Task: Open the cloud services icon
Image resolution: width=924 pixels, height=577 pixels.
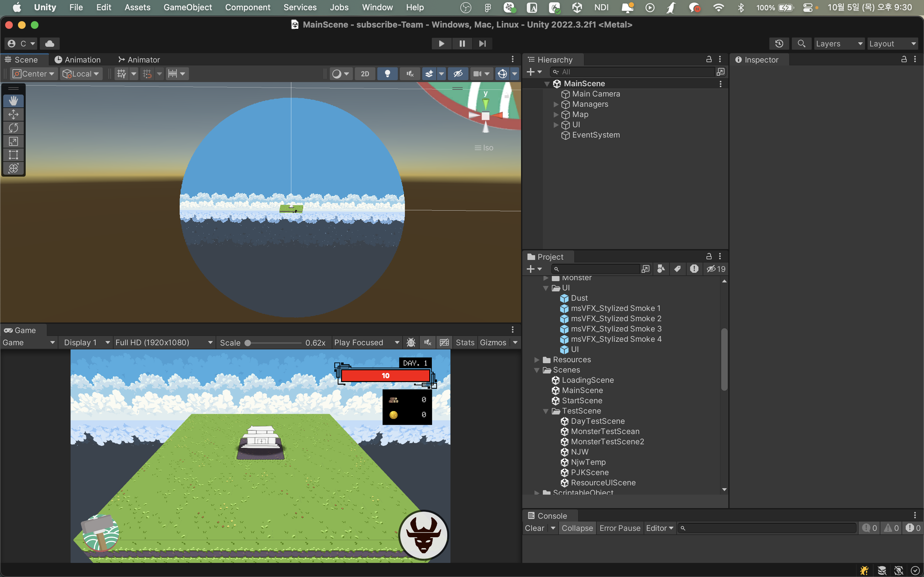Action: pos(50,44)
